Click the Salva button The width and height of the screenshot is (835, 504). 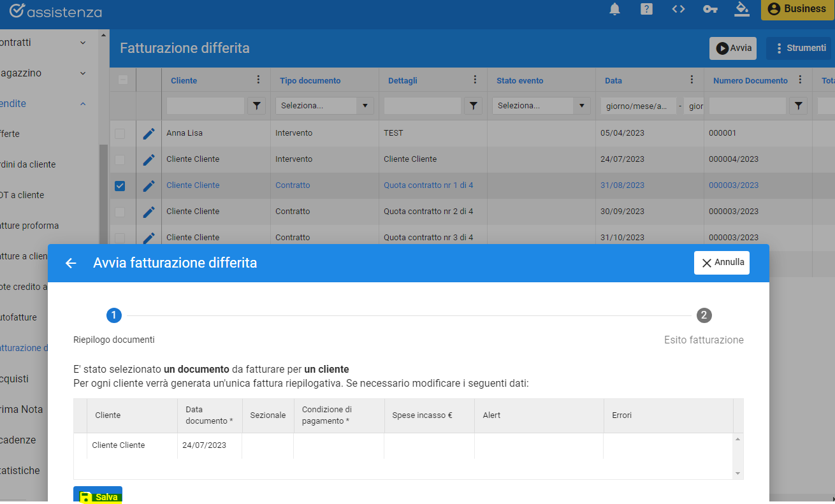point(98,496)
